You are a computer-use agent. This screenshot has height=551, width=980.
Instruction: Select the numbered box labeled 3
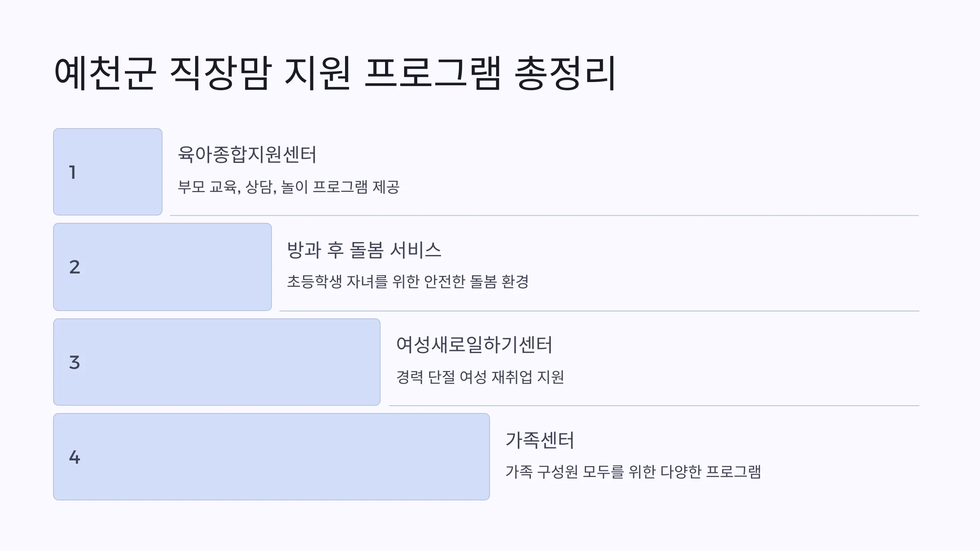click(217, 362)
